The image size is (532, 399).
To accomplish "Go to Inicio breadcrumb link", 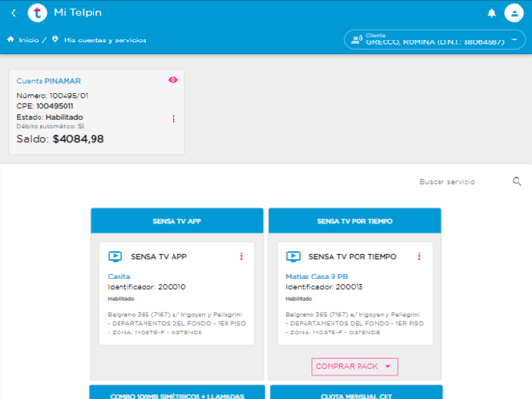I will [x=29, y=40].
